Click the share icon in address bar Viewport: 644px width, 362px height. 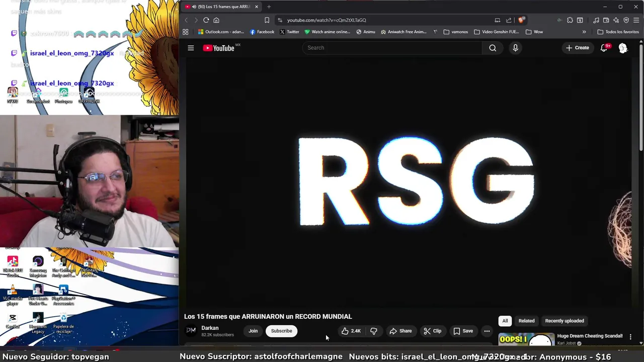(x=509, y=20)
